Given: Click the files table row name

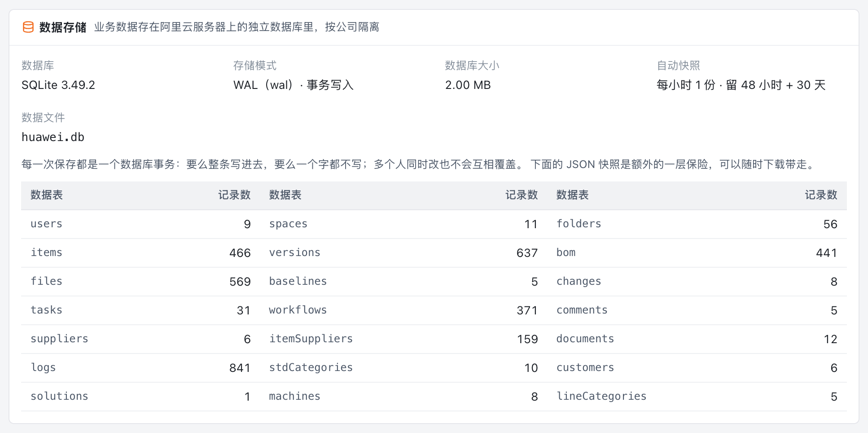Looking at the screenshot, I should point(46,281).
